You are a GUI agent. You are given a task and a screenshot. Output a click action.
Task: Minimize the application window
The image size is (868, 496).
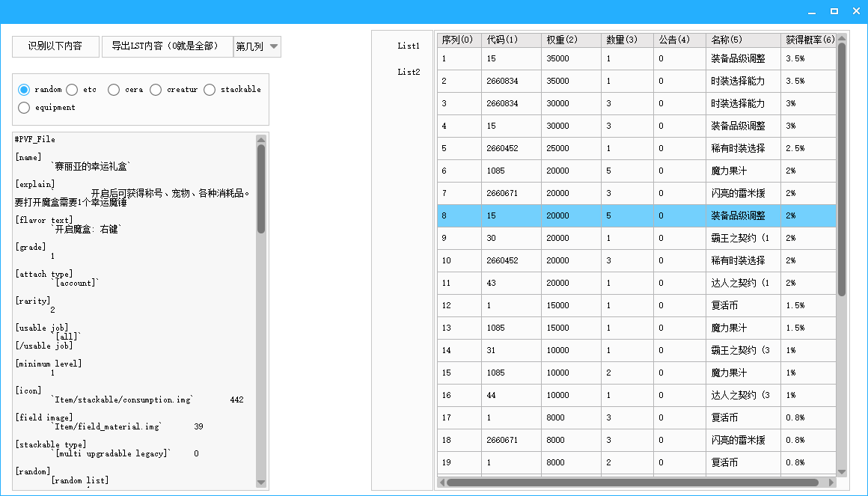pyautogui.click(x=811, y=11)
